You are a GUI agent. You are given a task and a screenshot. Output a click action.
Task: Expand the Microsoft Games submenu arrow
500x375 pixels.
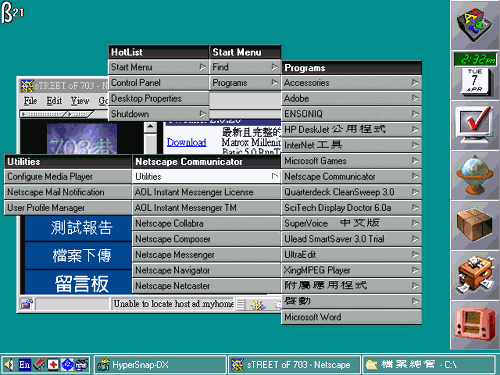pos(415,161)
